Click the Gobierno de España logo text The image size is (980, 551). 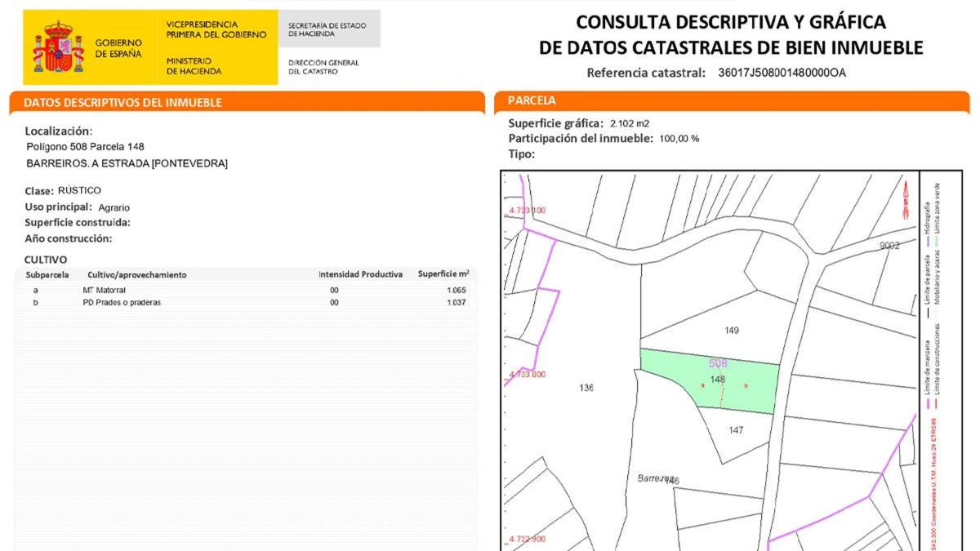coord(118,48)
